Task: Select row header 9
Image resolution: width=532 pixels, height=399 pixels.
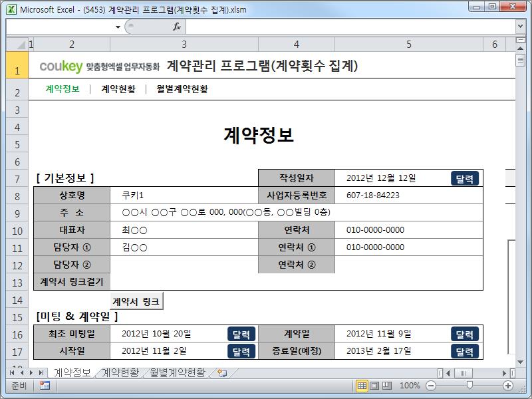Action: pos(17,213)
